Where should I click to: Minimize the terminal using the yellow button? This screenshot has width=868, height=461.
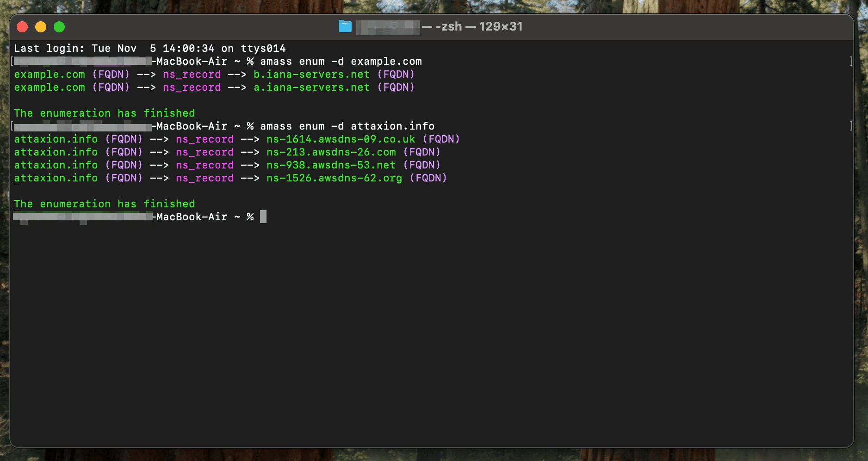point(41,27)
